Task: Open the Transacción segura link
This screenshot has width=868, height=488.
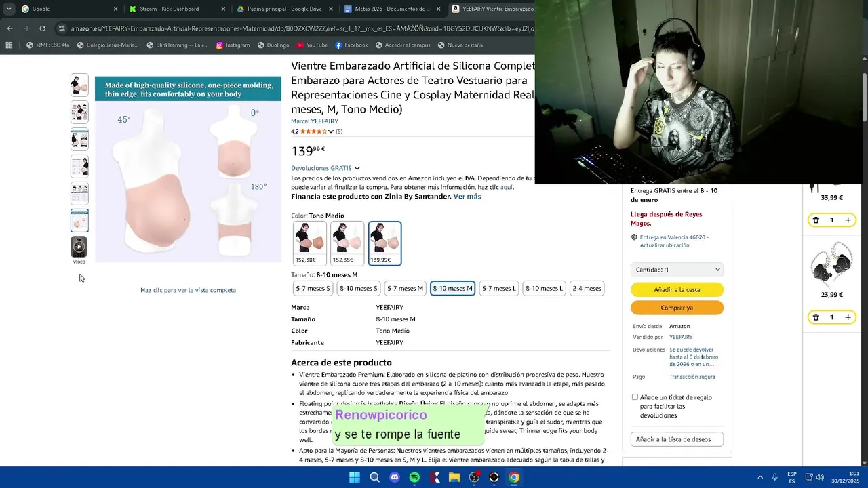Action: pyautogui.click(x=692, y=377)
